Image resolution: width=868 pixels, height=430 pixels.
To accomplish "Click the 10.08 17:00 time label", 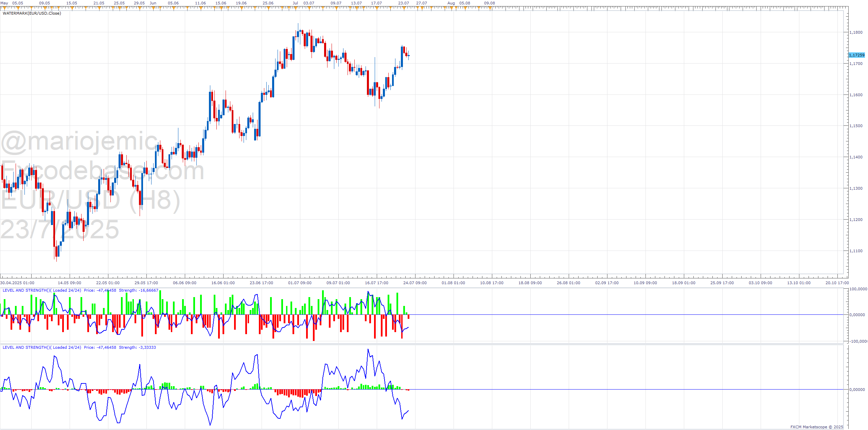I will point(492,283).
